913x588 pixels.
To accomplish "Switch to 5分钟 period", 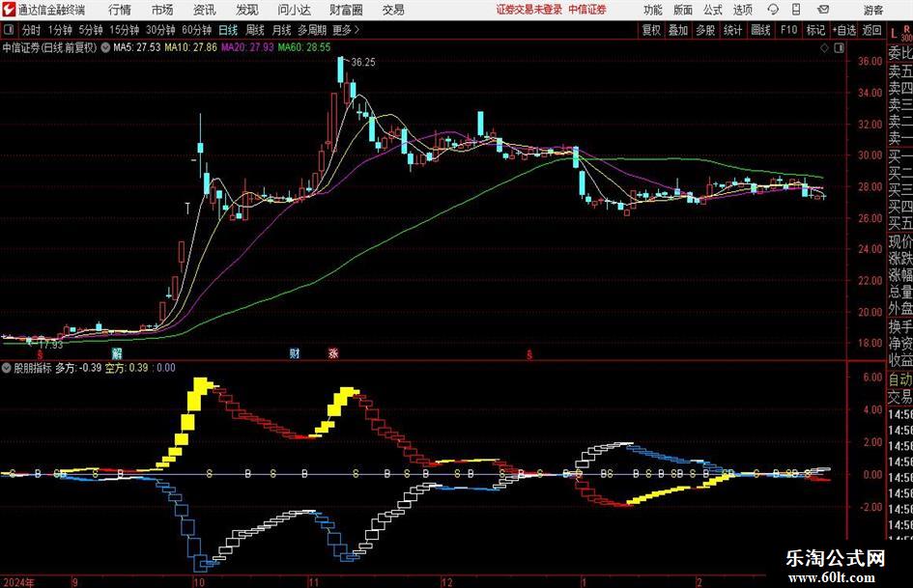I will [90, 30].
